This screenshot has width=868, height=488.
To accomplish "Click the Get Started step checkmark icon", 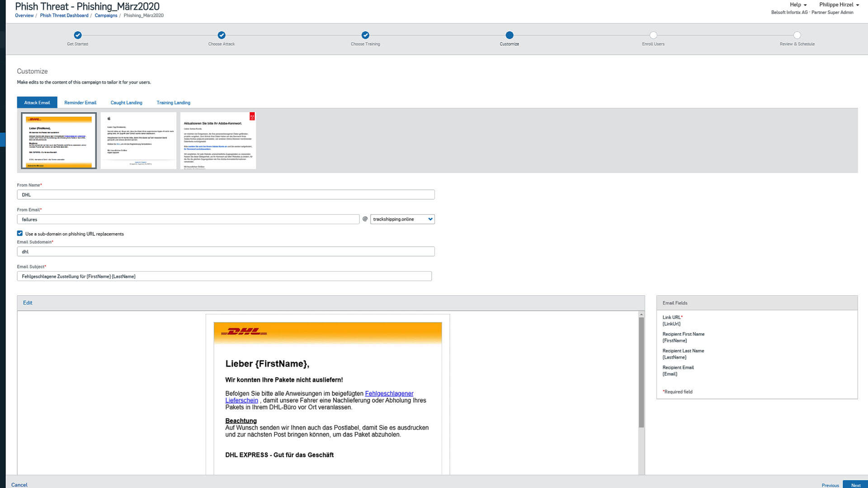I will [78, 35].
